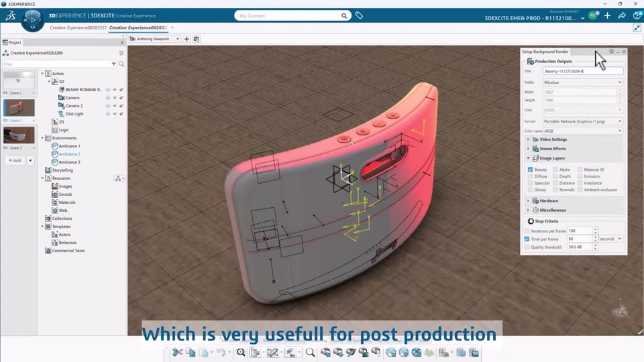
Task: Click the plain magnifier search icon in bottom toolbar
Action: coord(310,353)
